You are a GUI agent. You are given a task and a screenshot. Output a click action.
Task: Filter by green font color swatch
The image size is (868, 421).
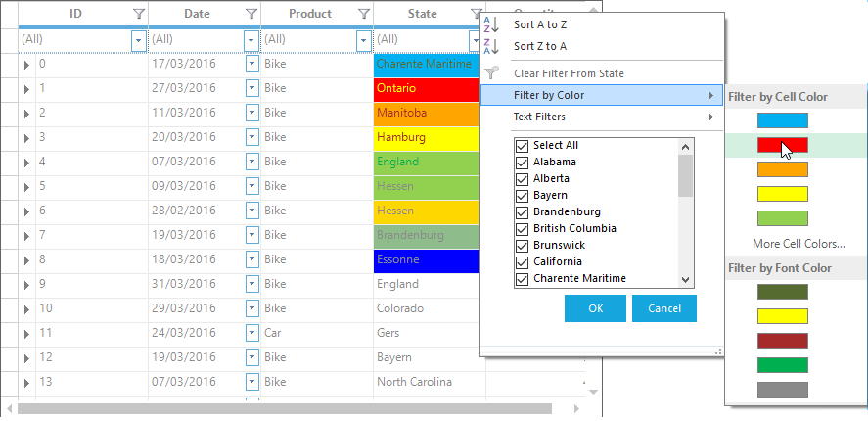(x=783, y=365)
